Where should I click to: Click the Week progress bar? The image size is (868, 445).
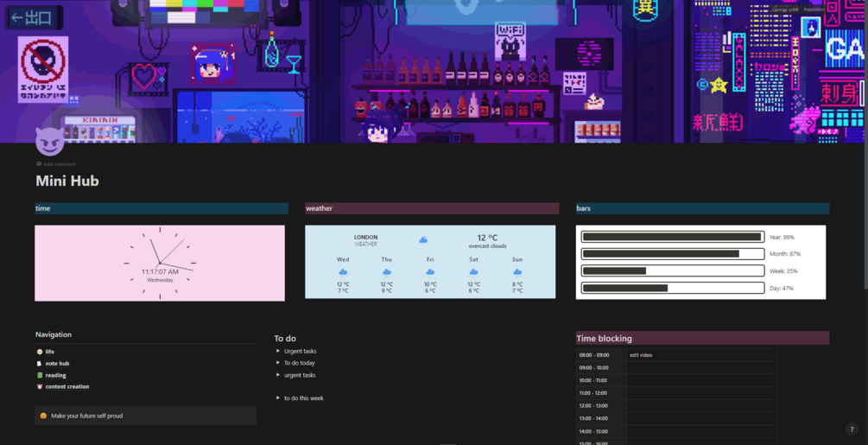tap(673, 271)
